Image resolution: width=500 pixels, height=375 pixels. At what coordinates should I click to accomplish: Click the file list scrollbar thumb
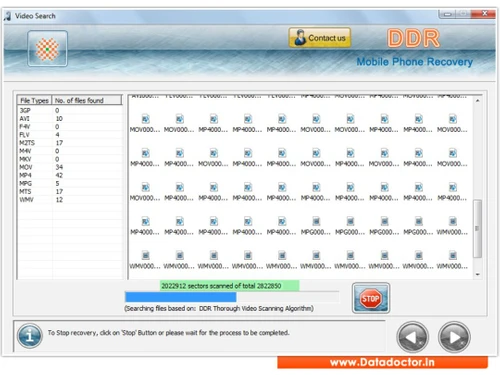pyautogui.click(x=477, y=228)
